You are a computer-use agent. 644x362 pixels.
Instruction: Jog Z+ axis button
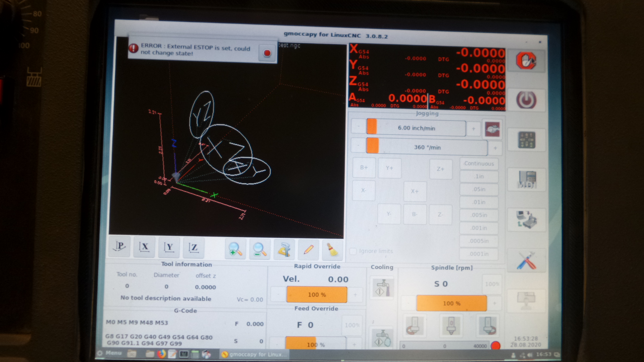click(441, 169)
